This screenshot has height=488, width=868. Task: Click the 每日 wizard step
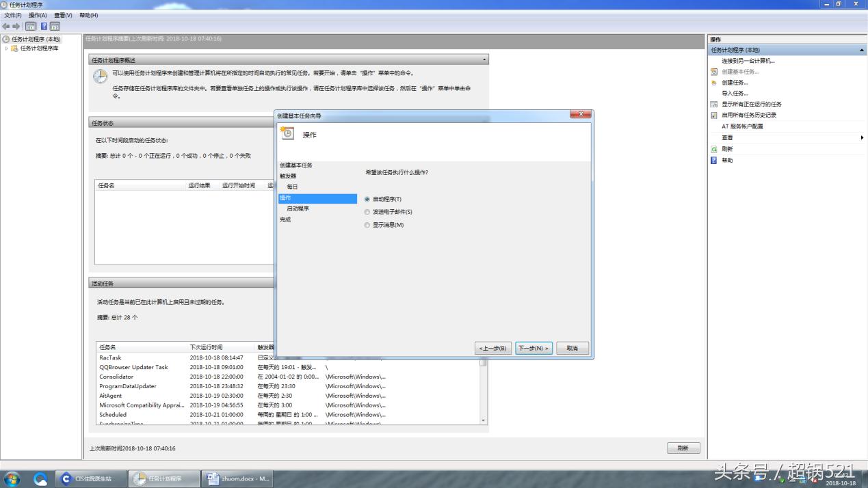(292, 187)
